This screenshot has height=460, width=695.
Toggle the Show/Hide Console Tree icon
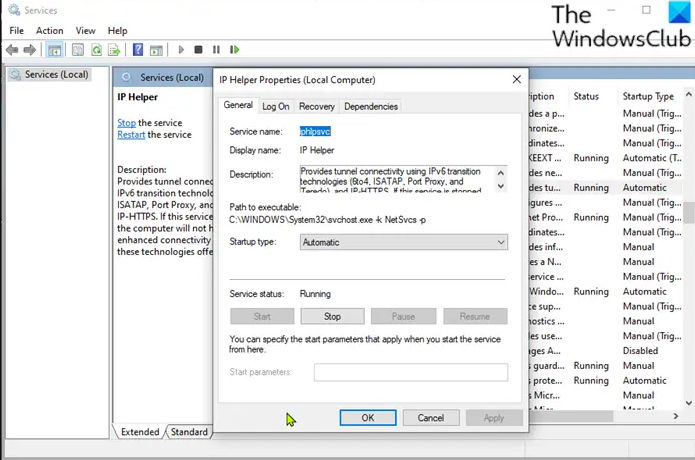(x=55, y=50)
